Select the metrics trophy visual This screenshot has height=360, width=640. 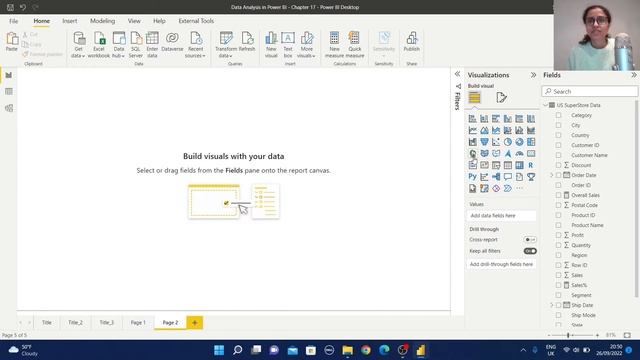[531, 177]
